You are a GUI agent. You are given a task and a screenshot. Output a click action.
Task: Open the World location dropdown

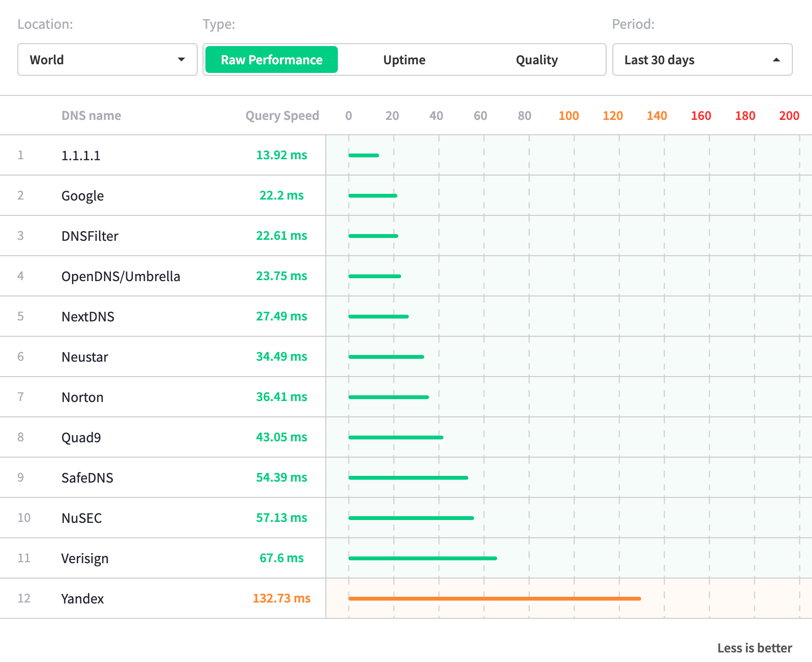(x=107, y=60)
